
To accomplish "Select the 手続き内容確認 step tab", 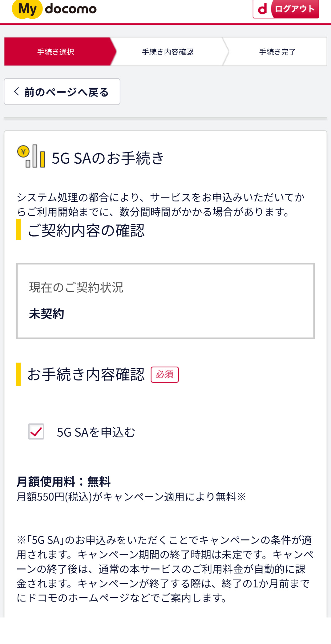I will pyautogui.click(x=168, y=52).
